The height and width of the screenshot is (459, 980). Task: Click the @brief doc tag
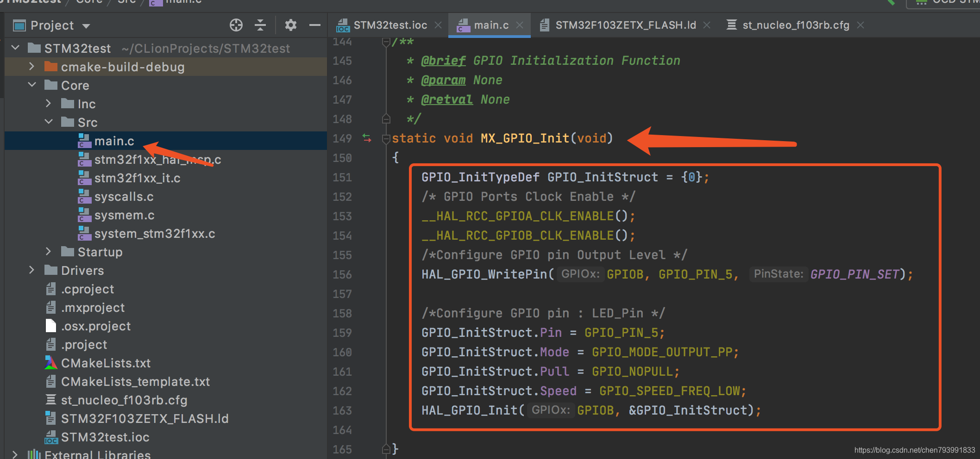[x=443, y=61]
